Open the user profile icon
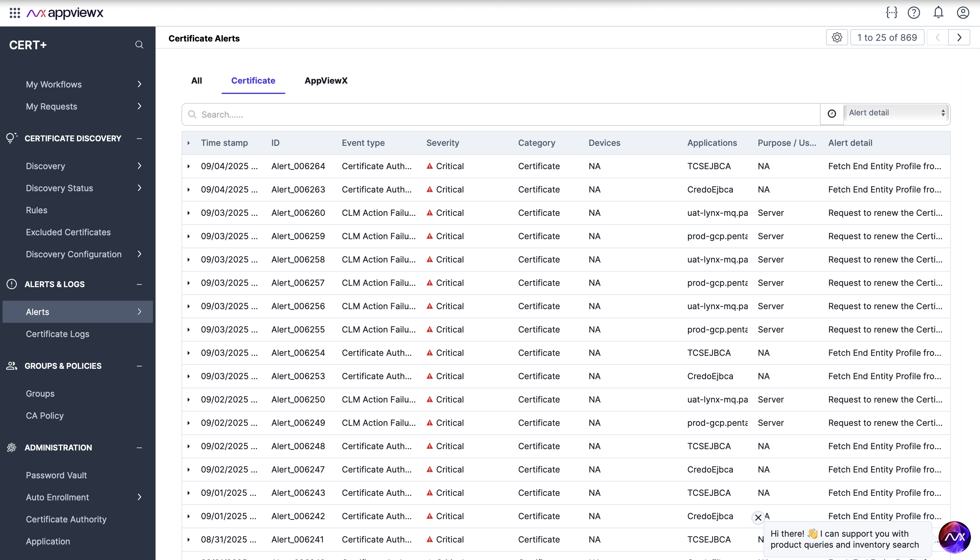Viewport: 980px width, 560px height. 963,13
